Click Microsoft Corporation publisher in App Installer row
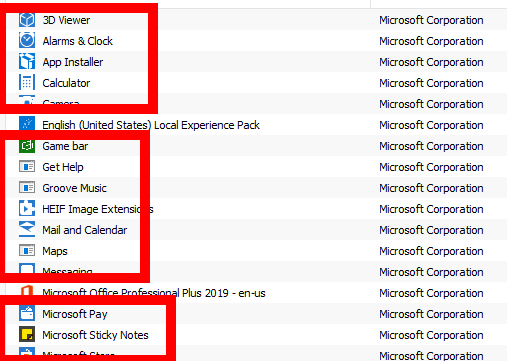Screen dimensions: 507x361 point(431,62)
